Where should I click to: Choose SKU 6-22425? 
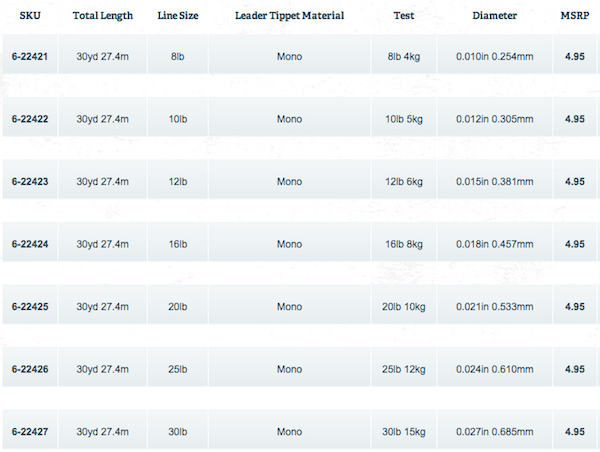(x=30, y=307)
